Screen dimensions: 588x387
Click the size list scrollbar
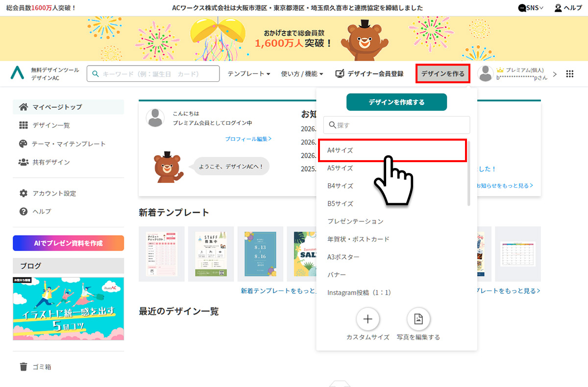[469, 173]
